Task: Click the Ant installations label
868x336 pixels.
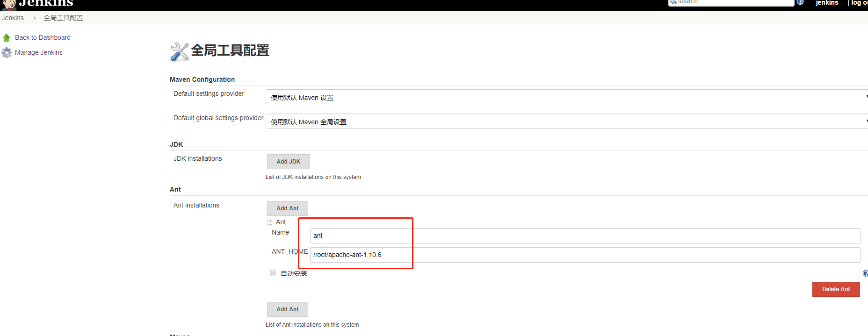Action: pos(196,205)
